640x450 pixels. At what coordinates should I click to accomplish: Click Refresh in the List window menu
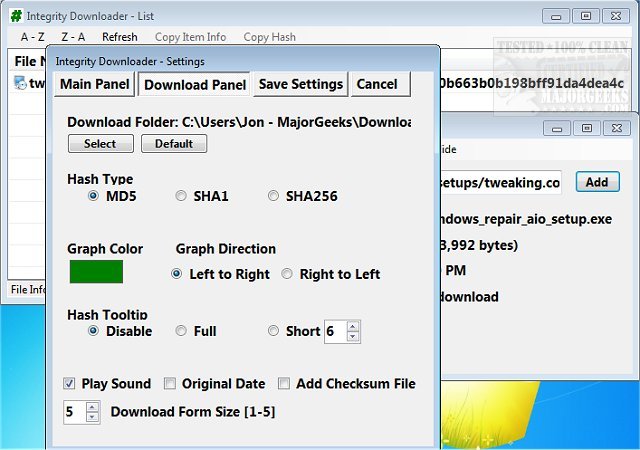(120, 37)
